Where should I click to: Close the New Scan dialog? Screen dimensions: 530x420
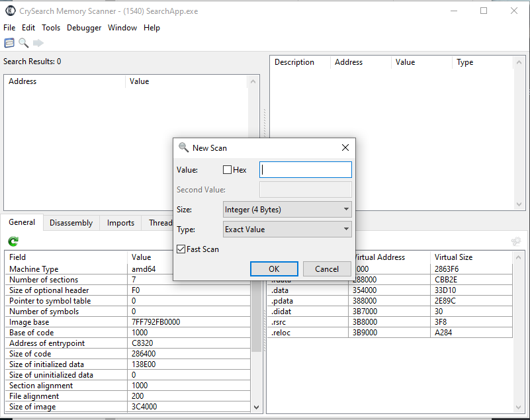point(345,147)
